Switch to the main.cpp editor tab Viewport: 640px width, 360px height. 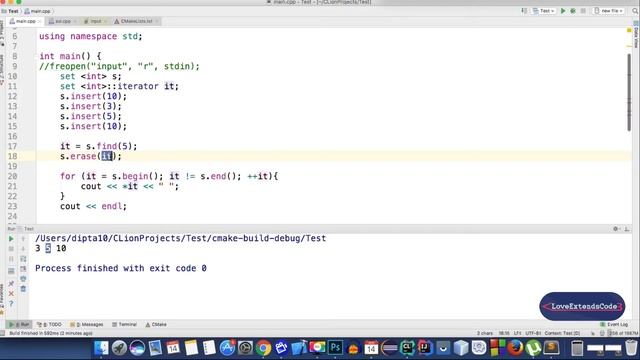coord(25,21)
